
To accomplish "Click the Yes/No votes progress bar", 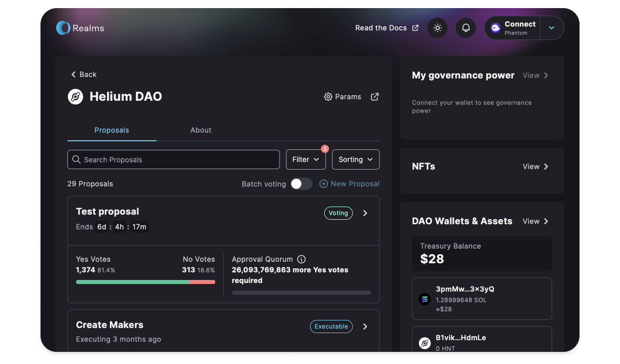I will (145, 282).
